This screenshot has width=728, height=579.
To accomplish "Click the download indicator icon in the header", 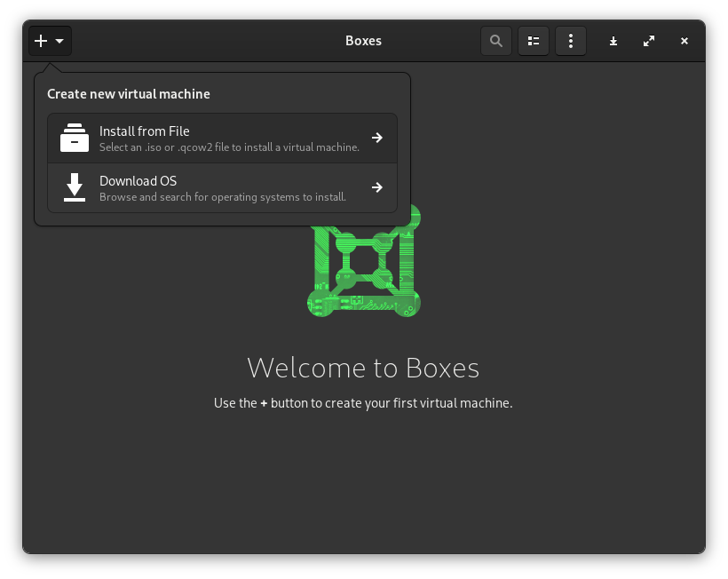I will tap(613, 41).
